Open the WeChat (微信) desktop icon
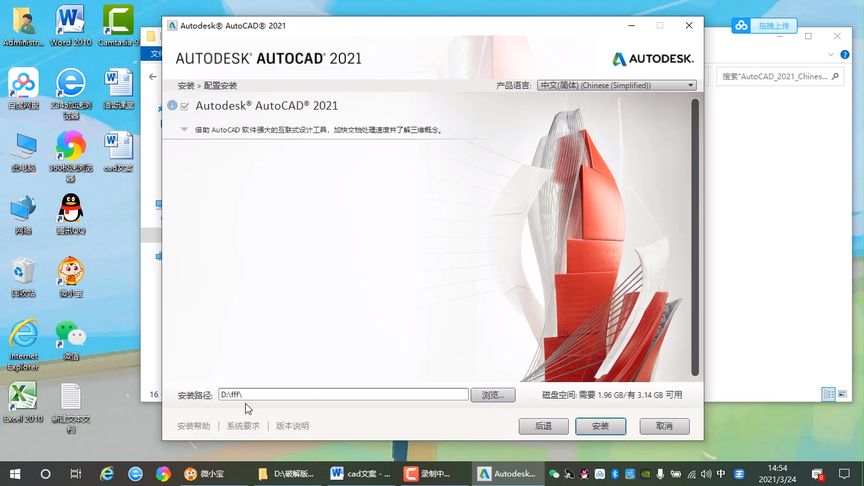 [x=71, y=340]
